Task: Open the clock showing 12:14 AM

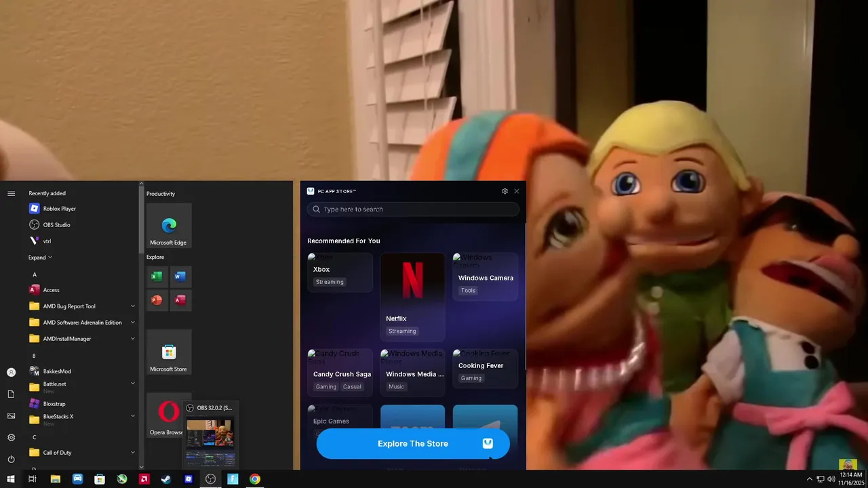Action: point(851,479)
